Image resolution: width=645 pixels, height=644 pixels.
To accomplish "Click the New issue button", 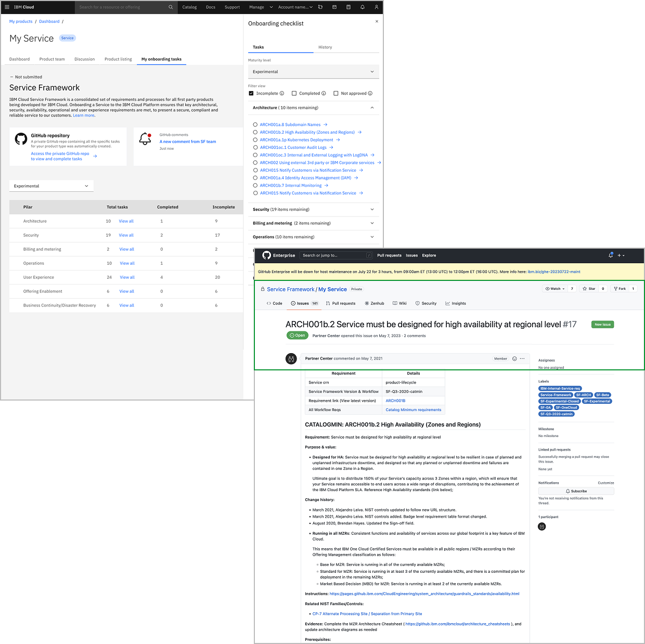I will click(602, 324).
